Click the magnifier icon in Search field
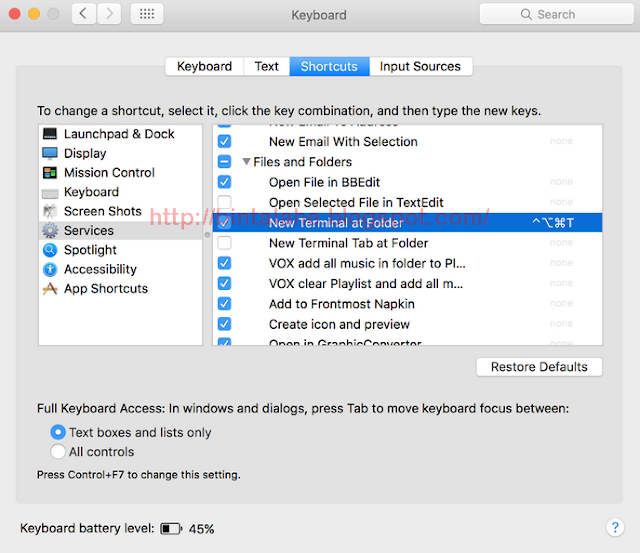Viewport: 640px width, 553px height. pos(526,14)
